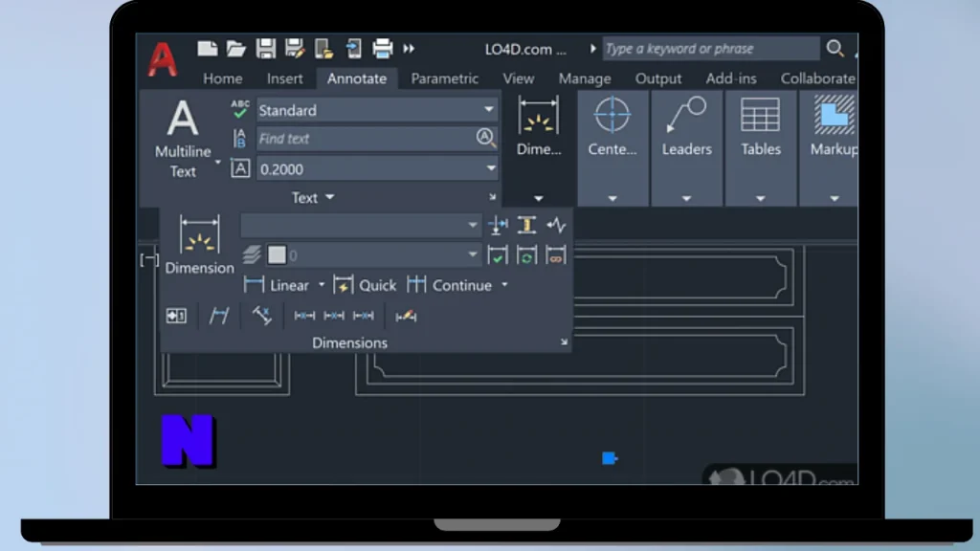Click the Open folder icon

pos(235,49)
